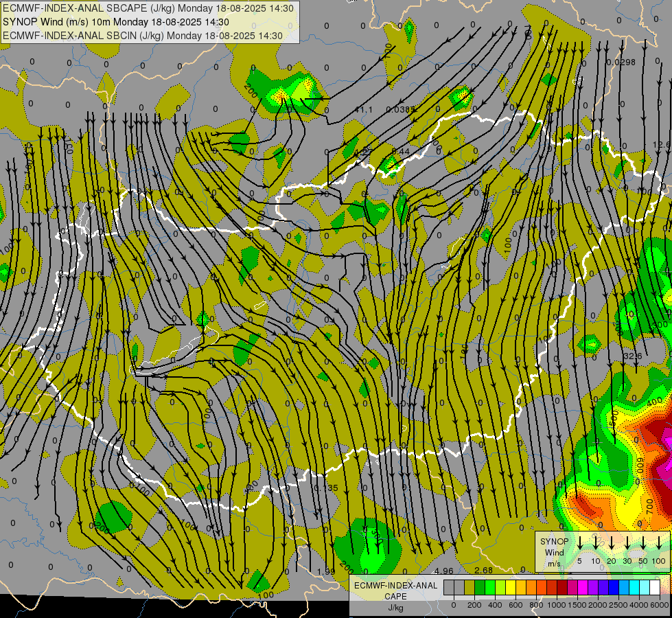This screenshot has width=672, height=618.
Task: Pick the yellow-green lime CAPE legend swatch
Action: 500,587
